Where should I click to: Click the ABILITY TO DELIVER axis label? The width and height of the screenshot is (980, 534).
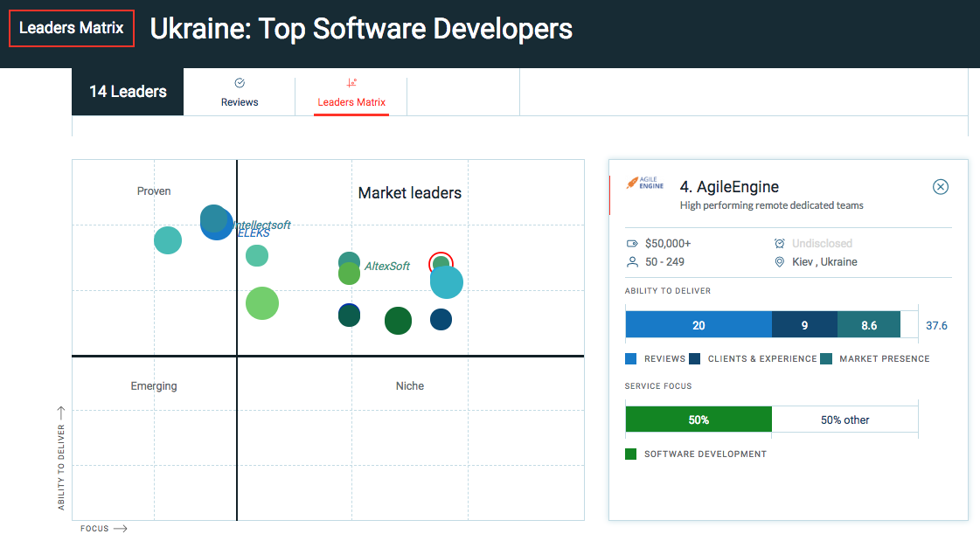pos(60,458)
